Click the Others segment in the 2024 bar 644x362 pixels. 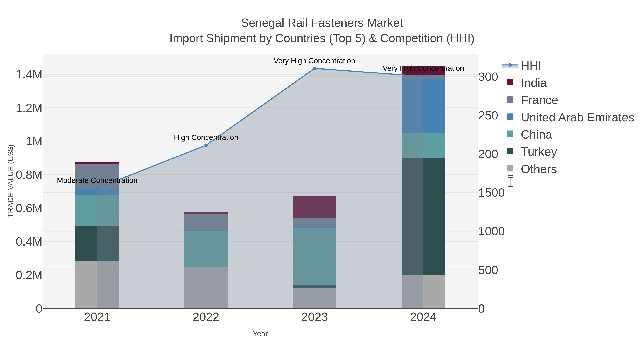tap(423, 292)
